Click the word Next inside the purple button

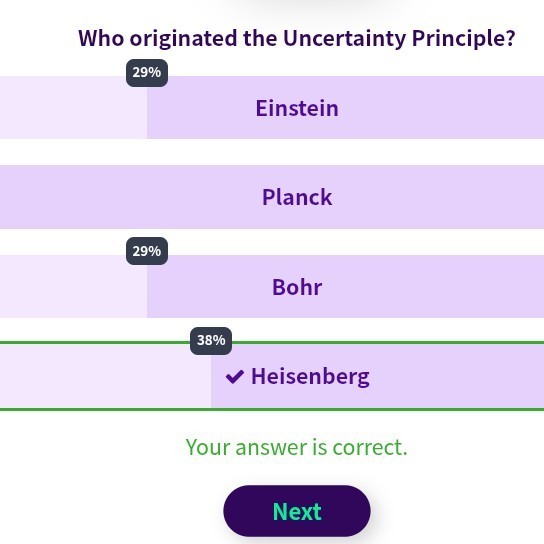pyautogui.click(x=297, y=511)
